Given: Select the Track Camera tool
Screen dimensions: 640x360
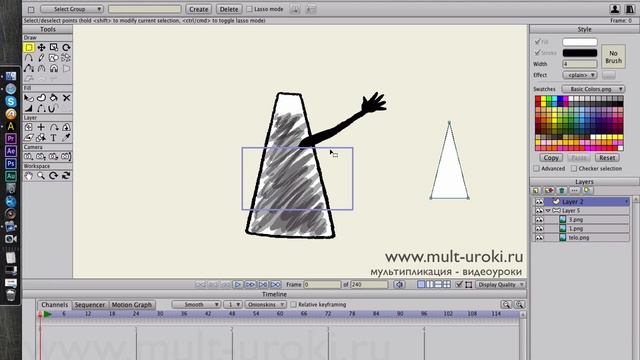Looking at the screenshot, I should (29, 156).
